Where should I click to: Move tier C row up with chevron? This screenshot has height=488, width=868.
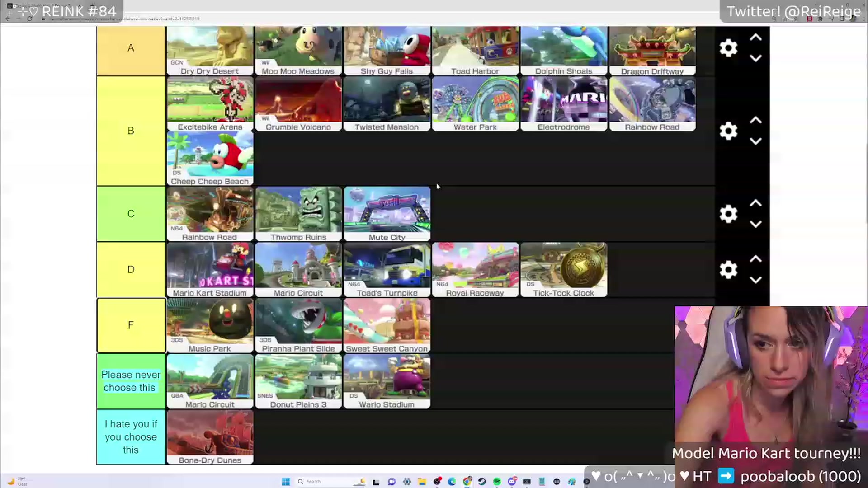click(x=756, y=203)
